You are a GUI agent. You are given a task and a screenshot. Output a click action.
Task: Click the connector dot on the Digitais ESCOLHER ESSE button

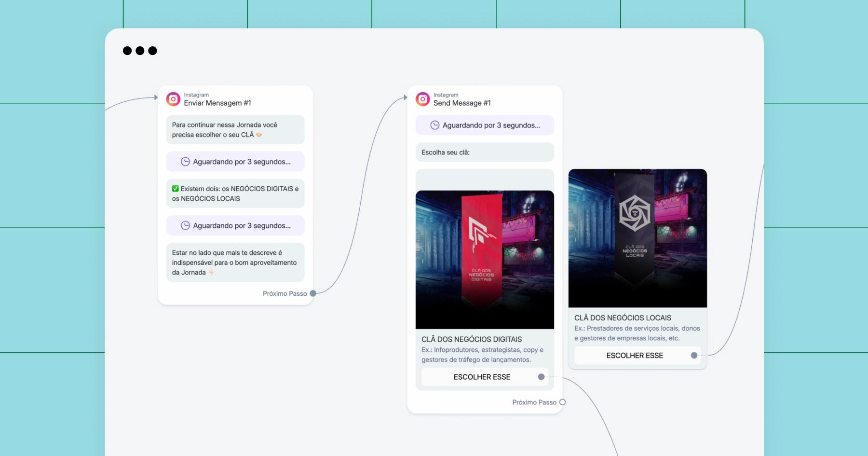click(x=541, y=377)
